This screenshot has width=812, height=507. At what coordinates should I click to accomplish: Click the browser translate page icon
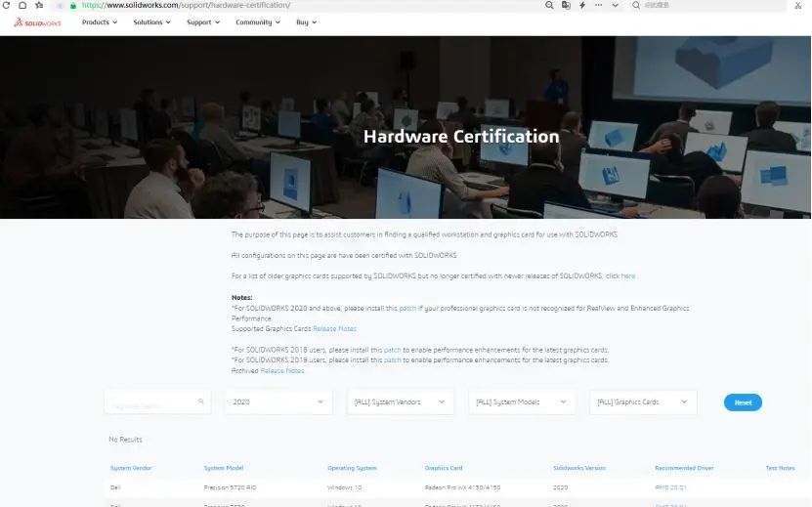click(566, 5)
